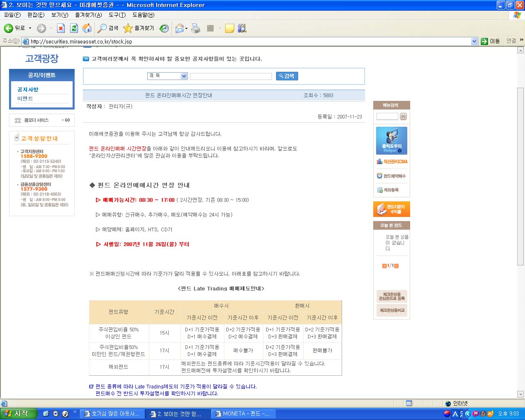Expand the address bar URL dropdown
Viewport: 525px width, 420px height.
[475, 41]
